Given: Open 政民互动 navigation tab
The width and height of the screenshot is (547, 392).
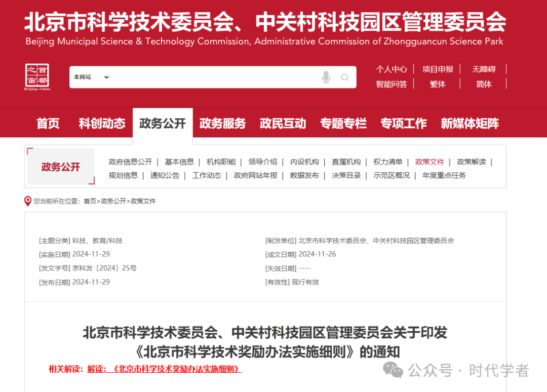Looking at the screenshot, I should pyautogui.click(x=283, y=123).
